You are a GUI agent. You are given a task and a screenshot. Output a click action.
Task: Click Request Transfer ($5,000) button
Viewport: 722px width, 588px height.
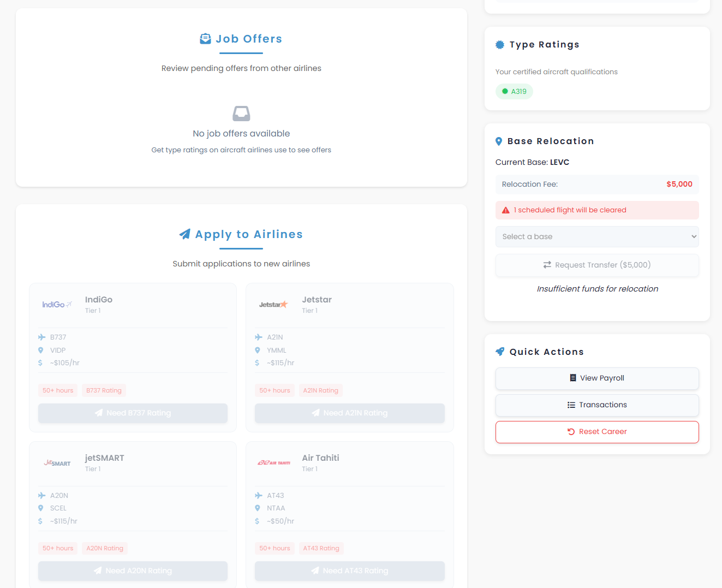(x=597, y=265)
